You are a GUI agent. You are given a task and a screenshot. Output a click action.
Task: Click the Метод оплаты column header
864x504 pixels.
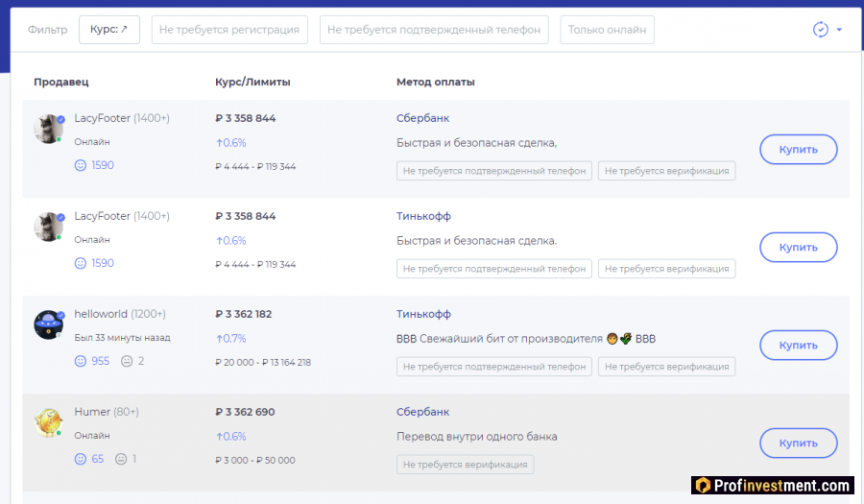[435, 82]
